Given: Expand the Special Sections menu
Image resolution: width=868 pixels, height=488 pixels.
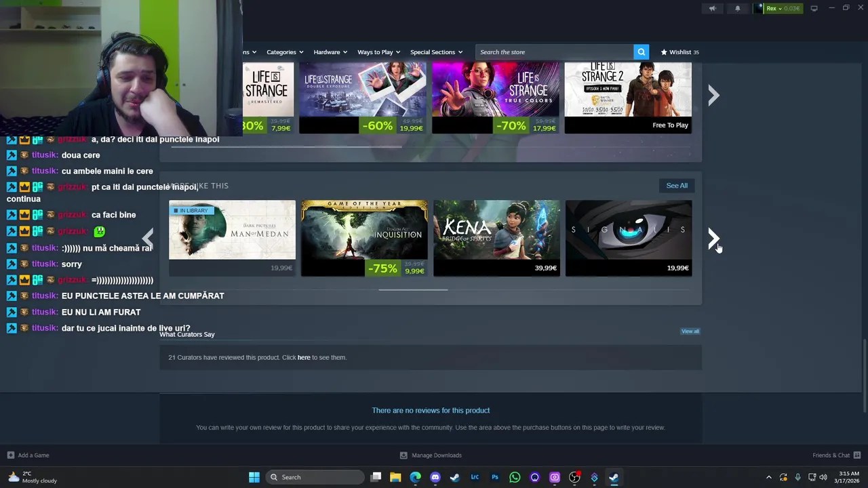Looking at the screenshot, I should [435, 52].
